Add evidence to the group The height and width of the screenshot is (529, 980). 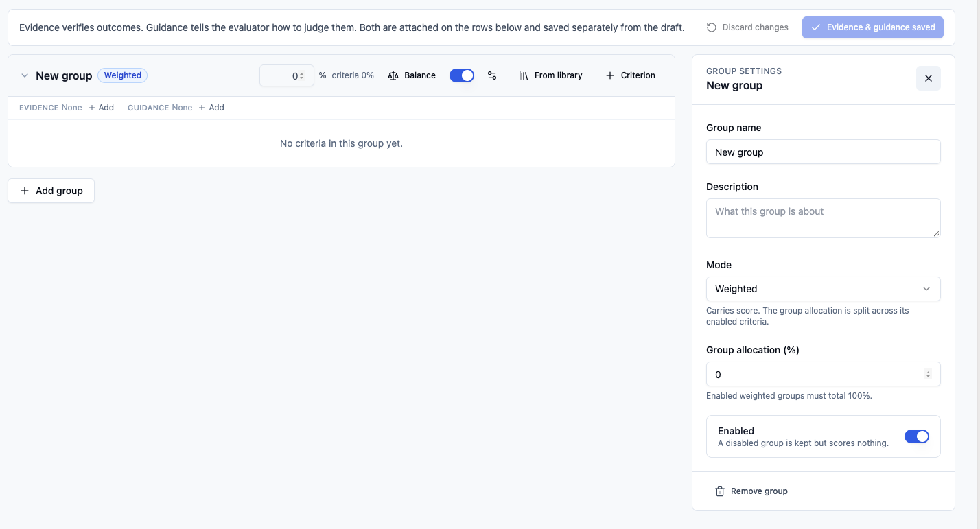(102, 108)
